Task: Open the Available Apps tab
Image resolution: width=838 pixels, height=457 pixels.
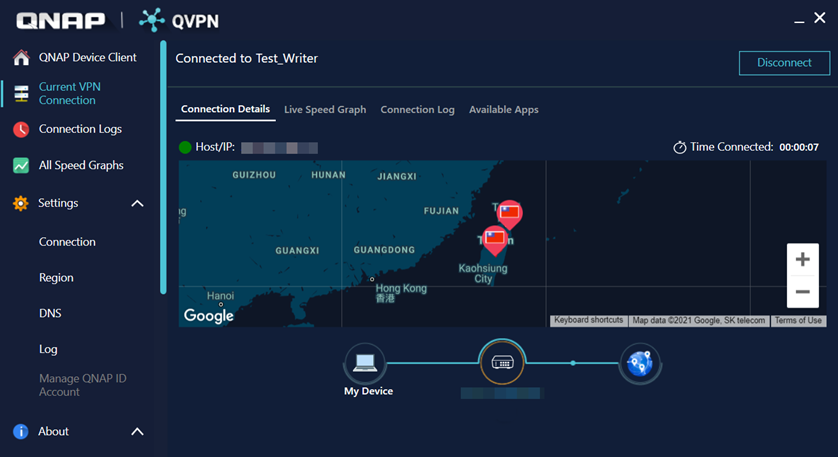Action: [x=503, y=110]
